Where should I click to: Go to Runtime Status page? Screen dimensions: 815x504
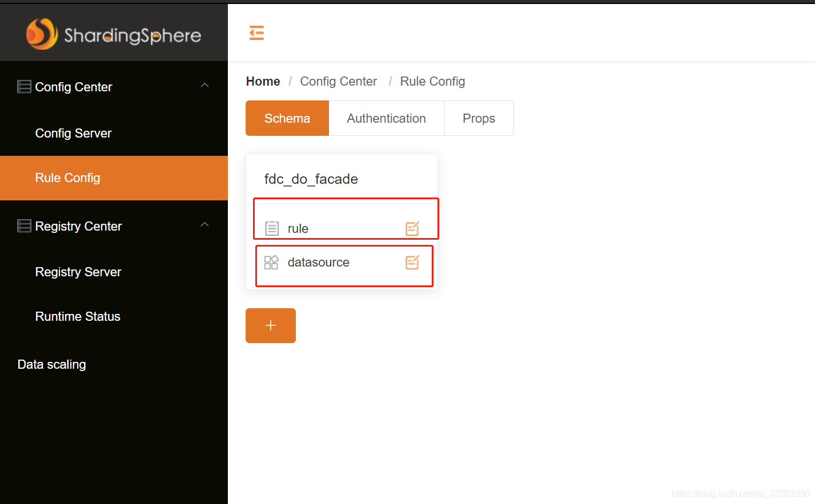(x=114, y=316)
